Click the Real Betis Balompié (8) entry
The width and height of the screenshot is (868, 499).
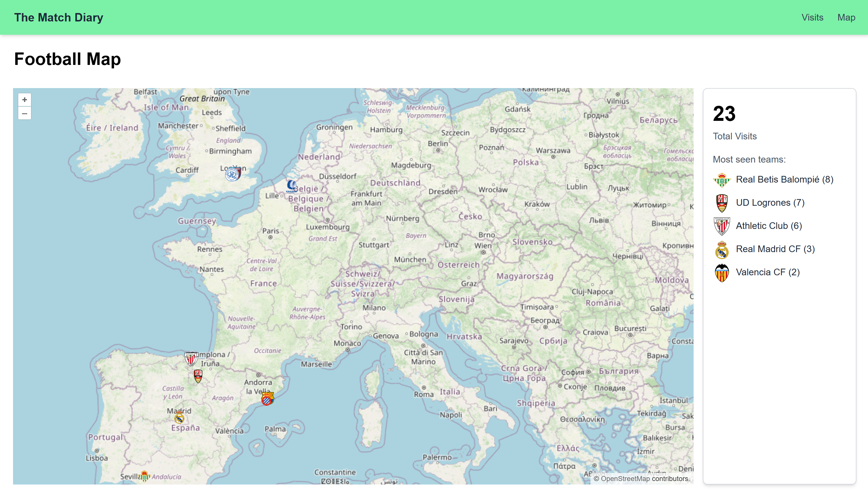(785, 180)
